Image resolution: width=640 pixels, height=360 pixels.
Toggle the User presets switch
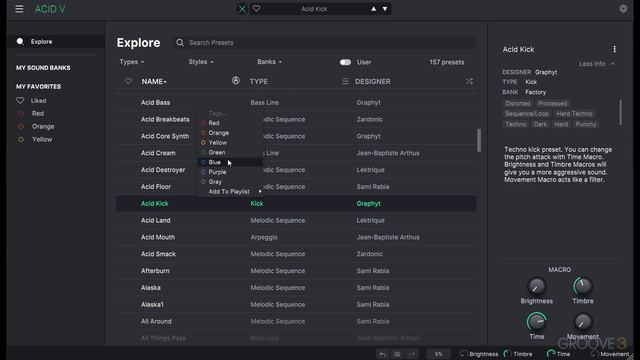point(345,62)
